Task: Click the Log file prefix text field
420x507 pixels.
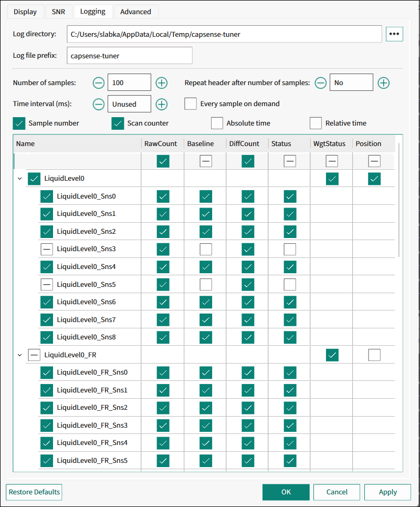Action: tap(130, 56)
